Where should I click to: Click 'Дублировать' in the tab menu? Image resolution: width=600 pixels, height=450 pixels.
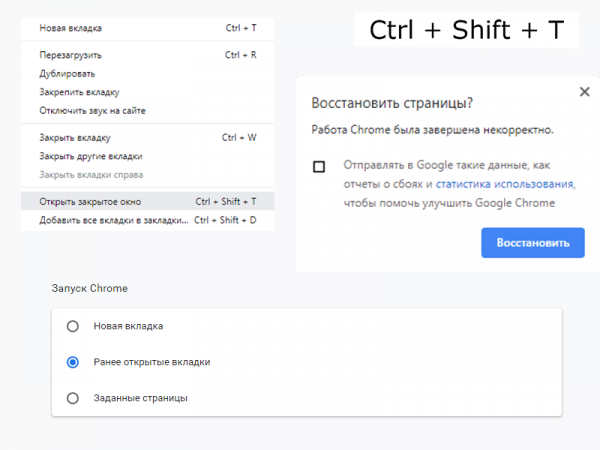coord(148,73)
